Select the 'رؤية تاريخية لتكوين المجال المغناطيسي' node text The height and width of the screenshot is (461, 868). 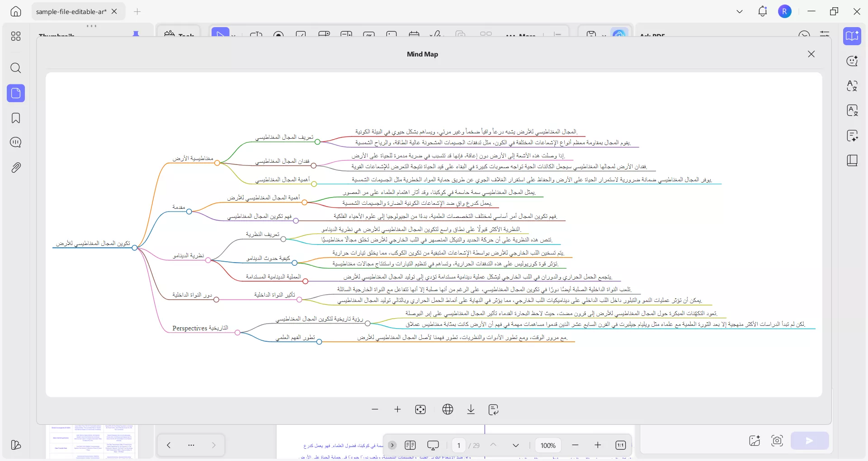(x=320, y=319)
